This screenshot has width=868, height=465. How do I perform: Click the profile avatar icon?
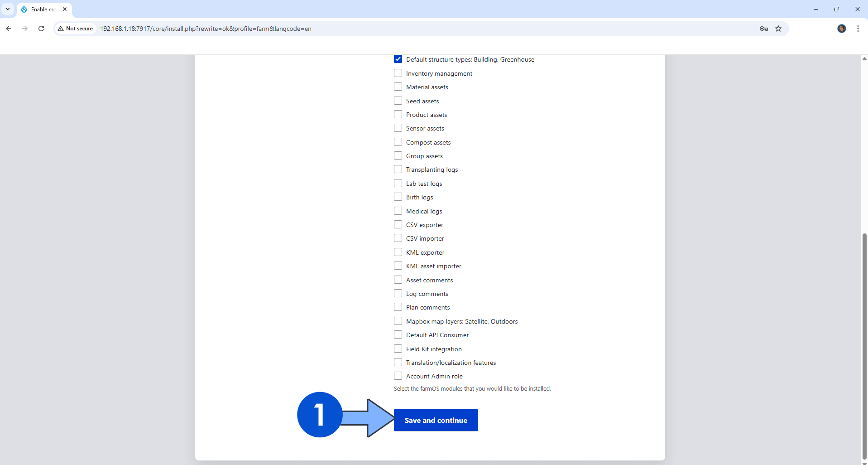(x=842, y=29)
